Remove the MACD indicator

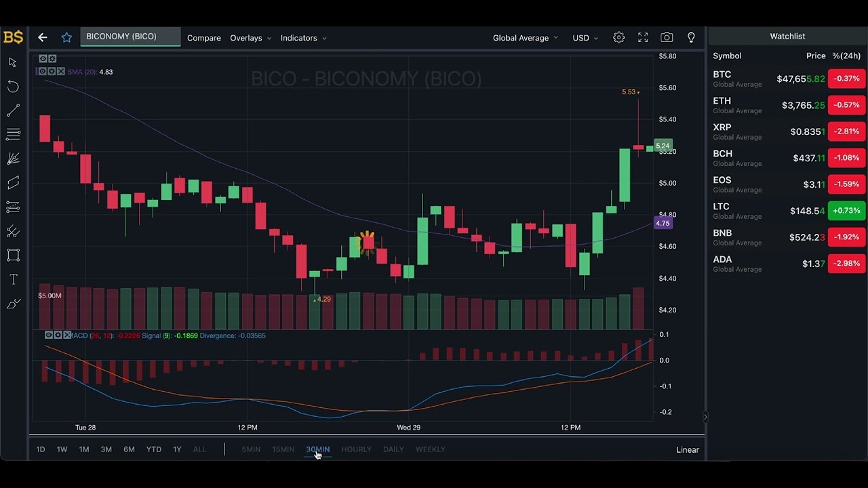pyautogui.click(x=67, y=335)
